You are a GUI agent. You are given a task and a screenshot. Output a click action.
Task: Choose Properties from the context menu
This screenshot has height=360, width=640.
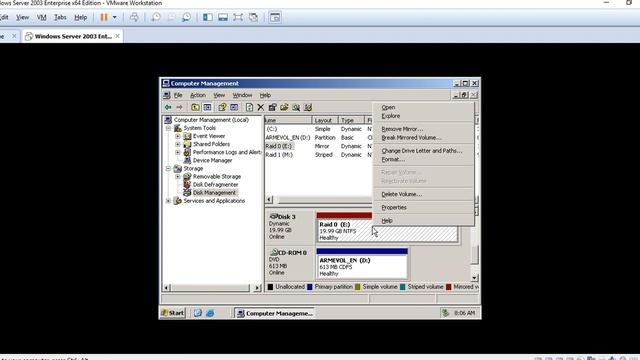pos(394,207)
